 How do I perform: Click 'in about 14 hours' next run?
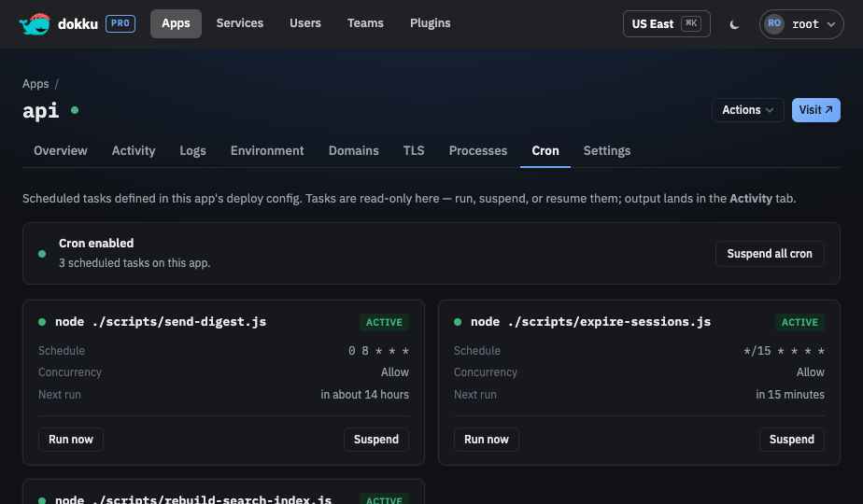point(365,395)
